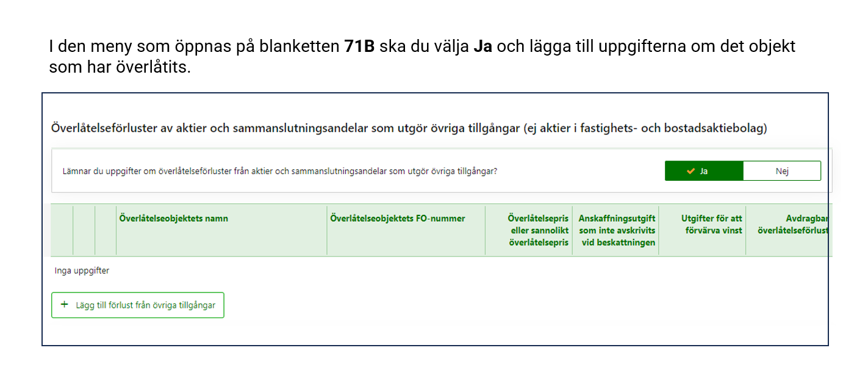Click the question text Lämnar du uppgifter

pos(279,172)
